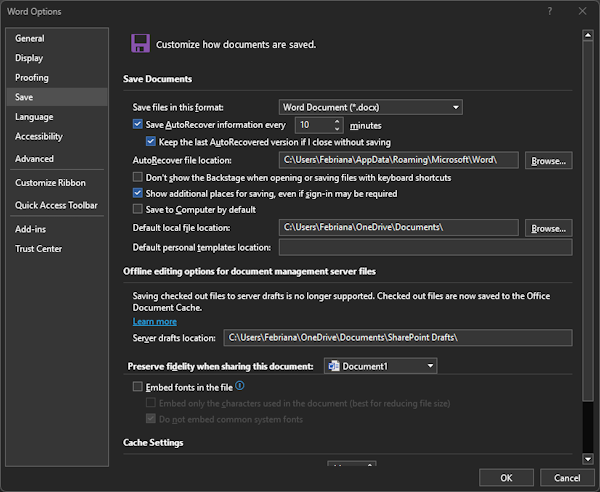Click the Default personal templates location field
600x492 pixels.
426,248
